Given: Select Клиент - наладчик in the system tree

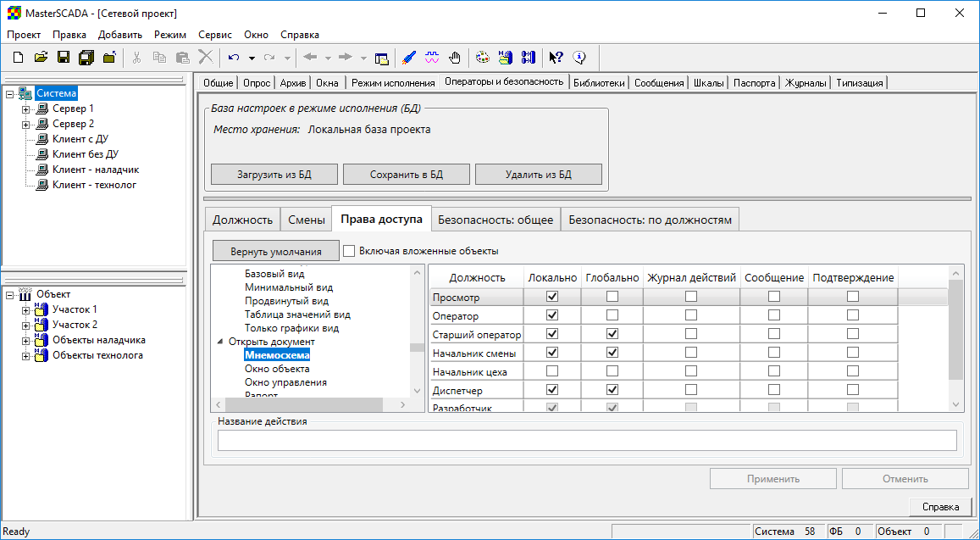Looking at the screenshot, I should 96,170.
